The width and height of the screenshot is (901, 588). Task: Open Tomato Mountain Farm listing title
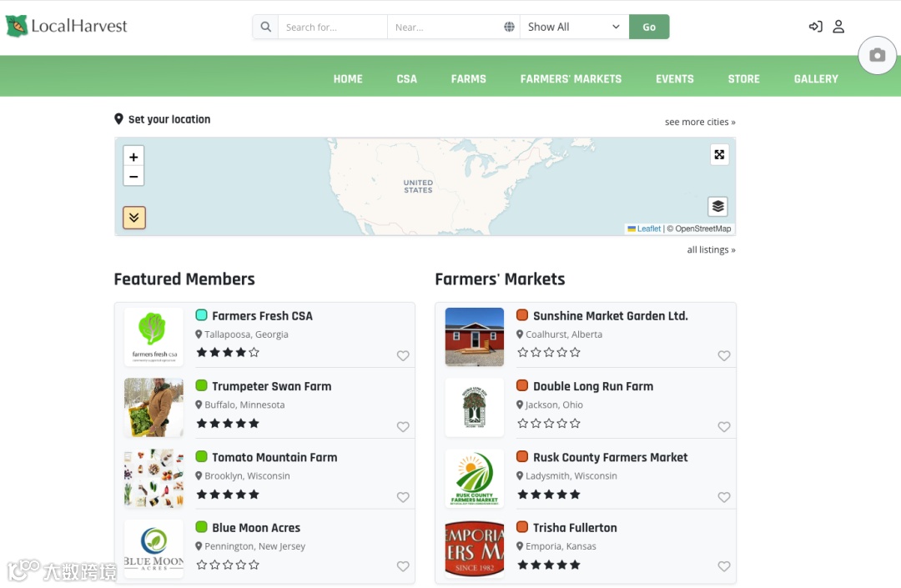(274, 458)
